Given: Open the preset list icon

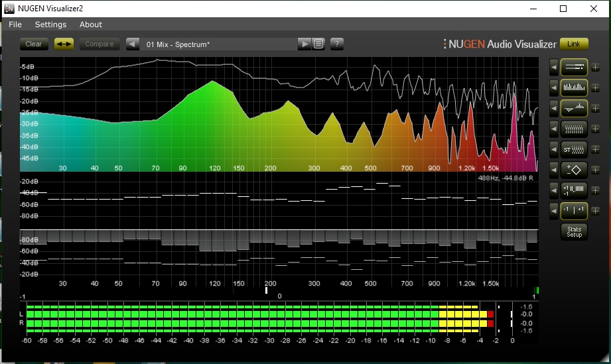Looking at the screenshot, I should tap(318, 44).
